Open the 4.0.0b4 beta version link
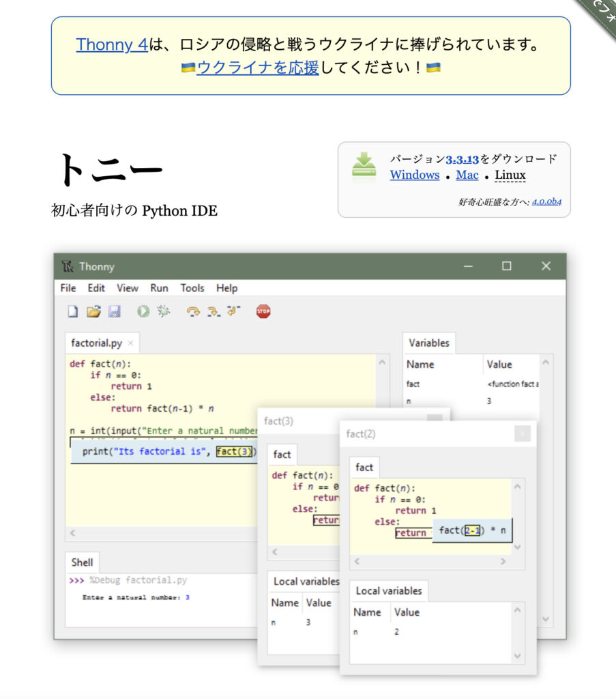The width and height of the screenshot is (616, 699). 546,201
